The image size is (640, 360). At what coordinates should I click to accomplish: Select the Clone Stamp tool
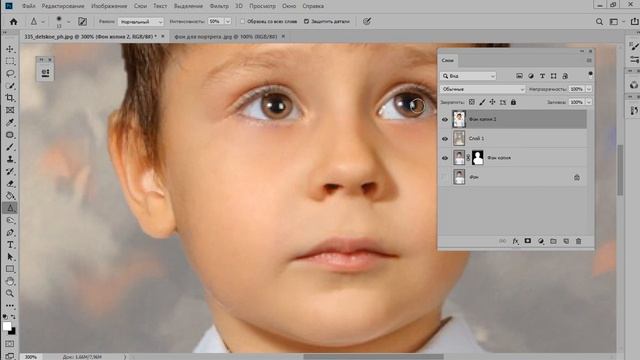(10, 159)
